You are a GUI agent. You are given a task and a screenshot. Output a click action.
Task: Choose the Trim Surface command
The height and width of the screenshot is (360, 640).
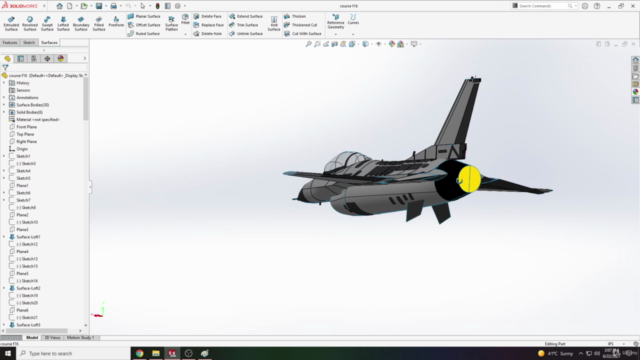(244, 25)
